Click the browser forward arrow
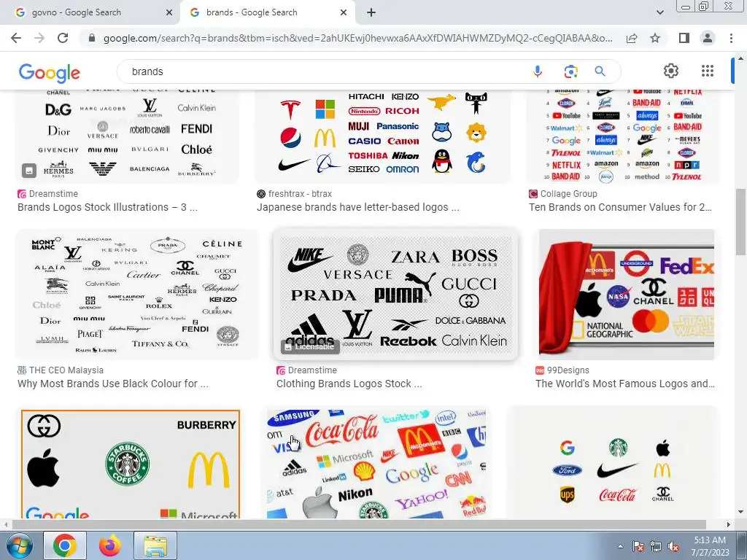Image resolution: width=747 pixels, height=560 pixels. 39,38
